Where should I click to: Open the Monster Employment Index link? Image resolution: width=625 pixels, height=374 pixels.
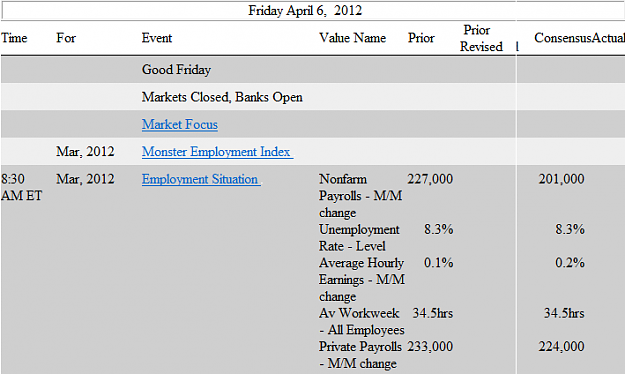click(x=218, y=152)
